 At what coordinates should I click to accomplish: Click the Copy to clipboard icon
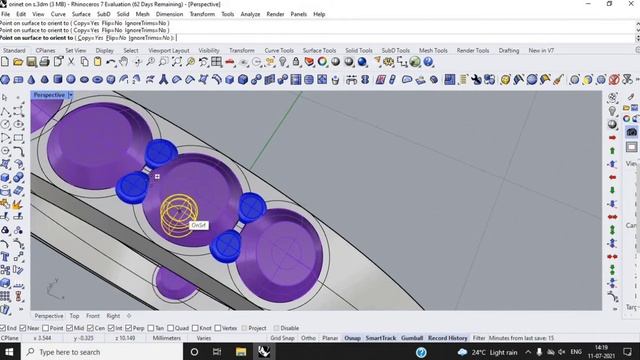point(84,62)
